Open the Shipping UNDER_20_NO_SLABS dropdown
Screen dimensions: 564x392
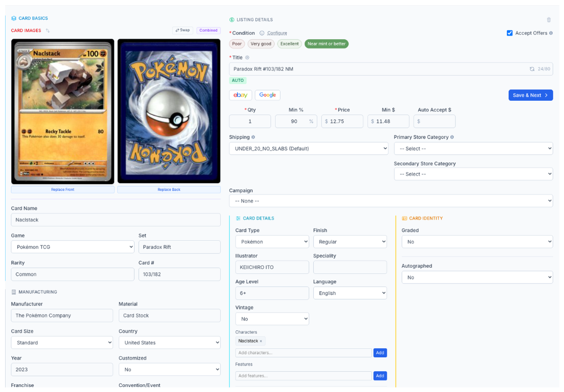(308, 148)
